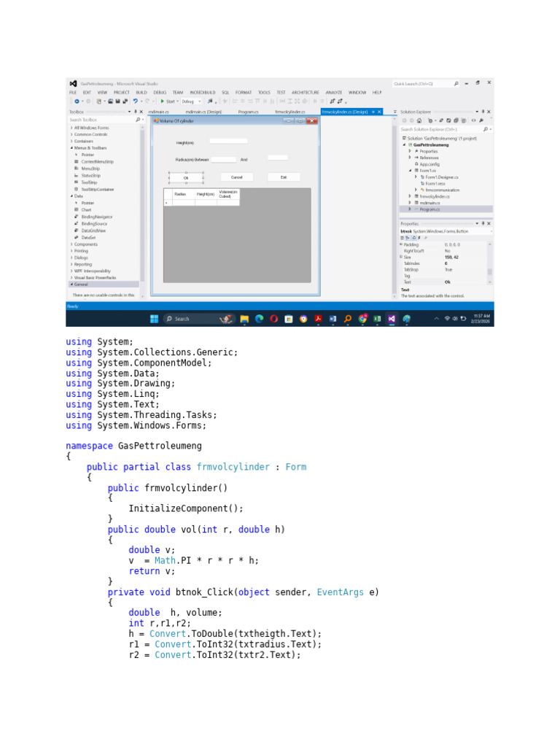Viewport: 560px width, 747px height.
Task: Click the New Project toolbar icon
Action: [99, 101]
